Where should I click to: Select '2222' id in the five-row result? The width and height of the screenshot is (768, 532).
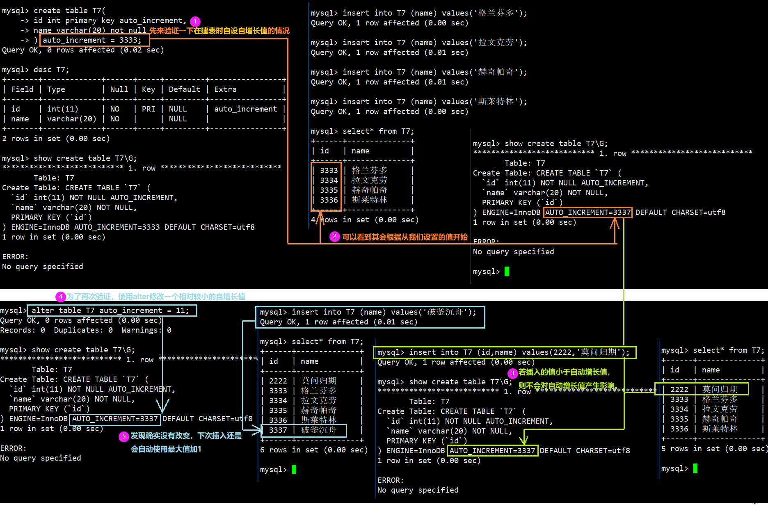[679, 390]
